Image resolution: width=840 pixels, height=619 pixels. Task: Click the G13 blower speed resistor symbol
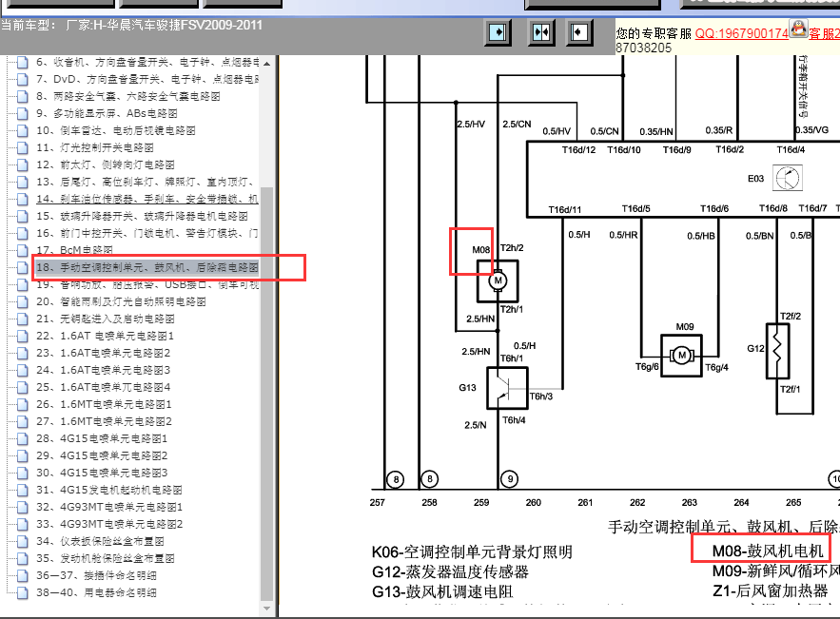tap(507, 388)
